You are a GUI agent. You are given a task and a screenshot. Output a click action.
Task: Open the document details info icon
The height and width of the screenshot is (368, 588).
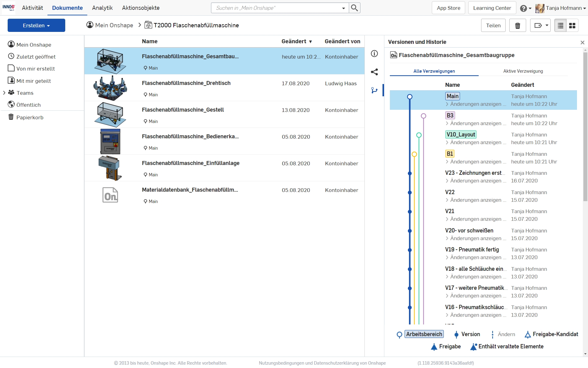[x=374, y=54]
